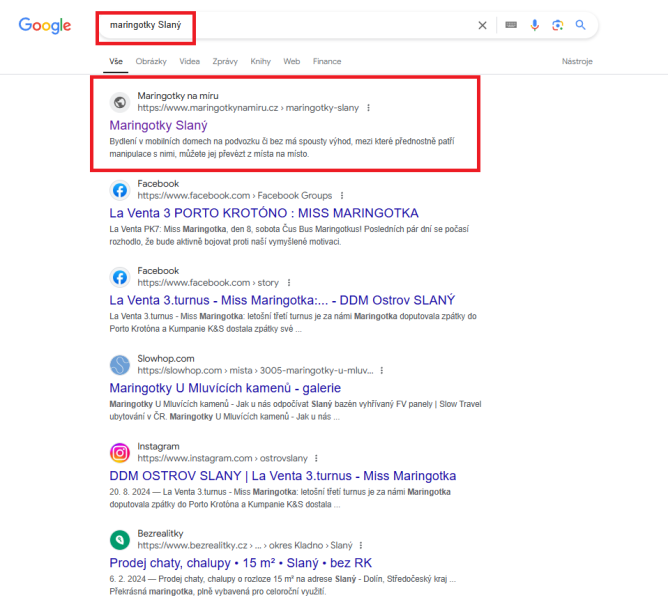Open three-dot menu for Facebook story result
This screenshot has width=668, height=600.
click(289, 283)
